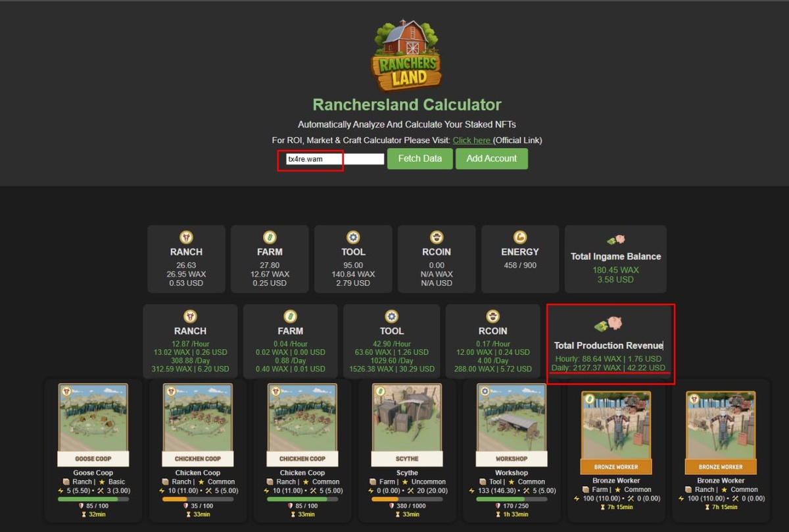Click the ranch badge on Goose Coop card
789x532 pixels.
pyautogui.click(x=66, y=391)
